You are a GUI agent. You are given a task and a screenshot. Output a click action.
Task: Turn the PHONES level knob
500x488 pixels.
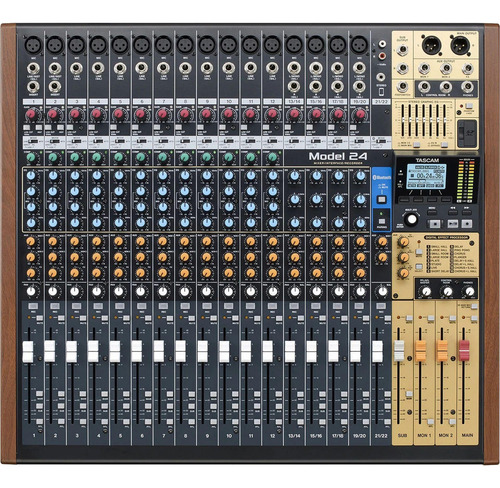pos(469,292)
